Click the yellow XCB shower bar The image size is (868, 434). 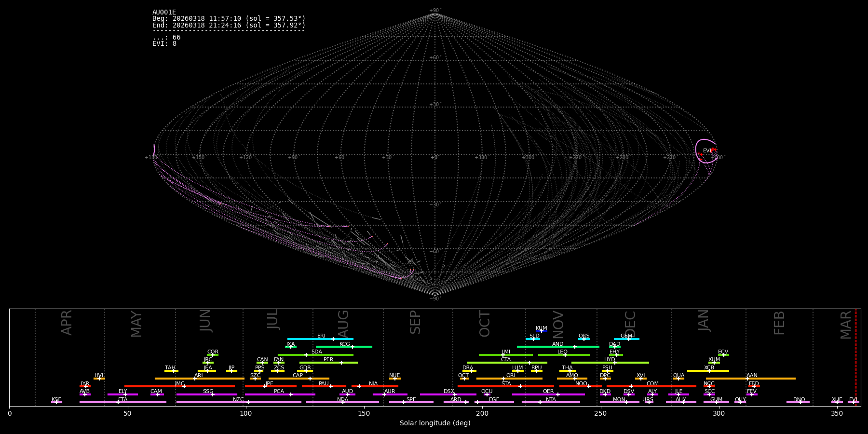708,371
